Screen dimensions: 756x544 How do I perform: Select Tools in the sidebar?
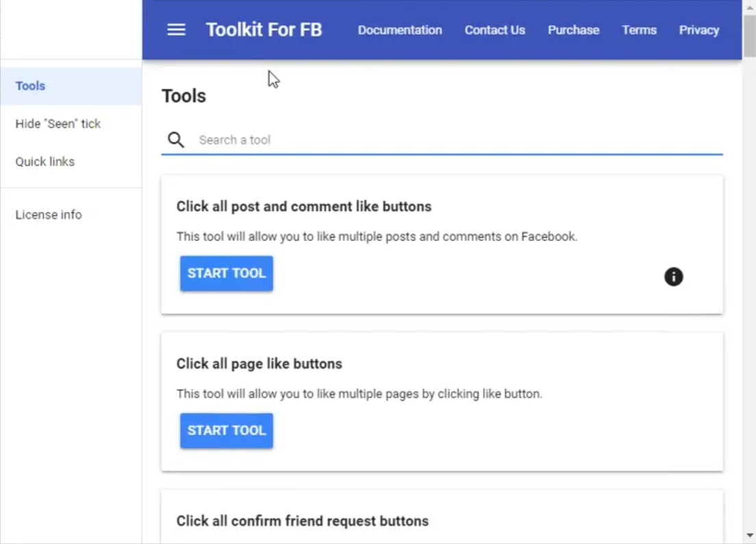click(x=30, y=86)
